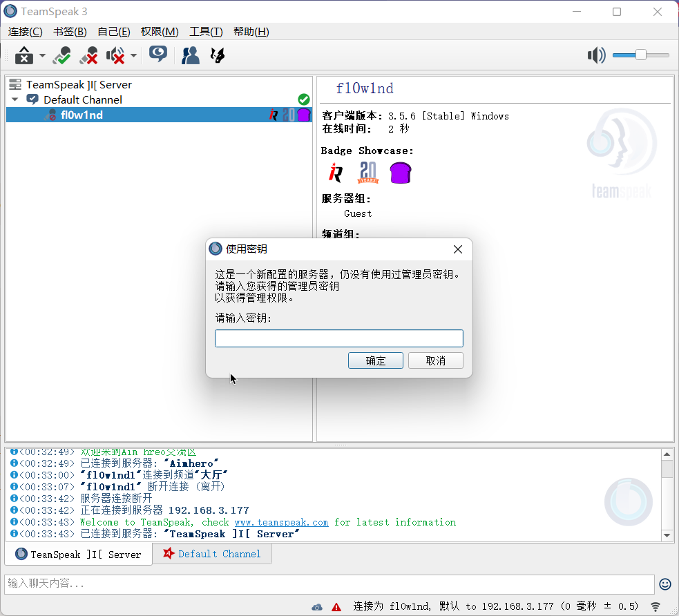Click the red warning triangle in status bar
Screen dimensions: 679x616
pos(336,607)
